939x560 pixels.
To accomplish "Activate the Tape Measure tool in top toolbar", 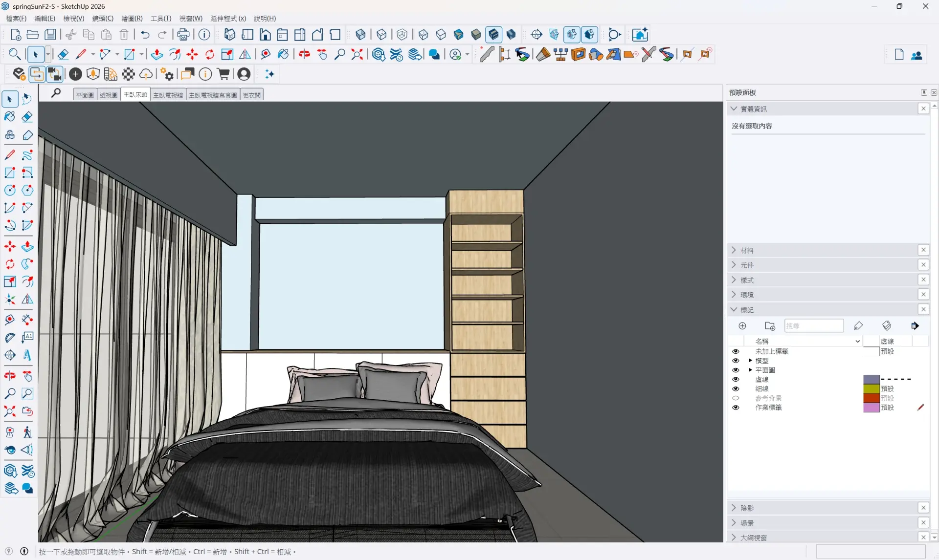I will (x=266, y=54).
